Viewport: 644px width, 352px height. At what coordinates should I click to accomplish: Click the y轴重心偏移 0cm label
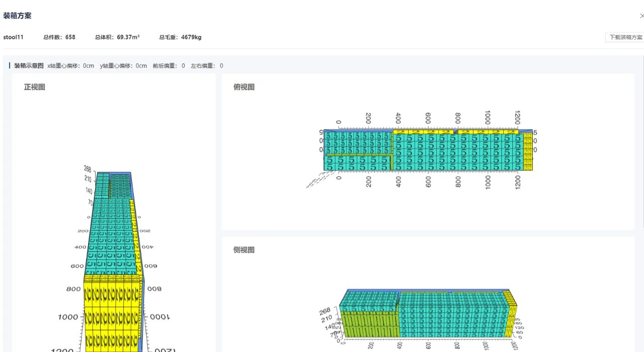123,65
